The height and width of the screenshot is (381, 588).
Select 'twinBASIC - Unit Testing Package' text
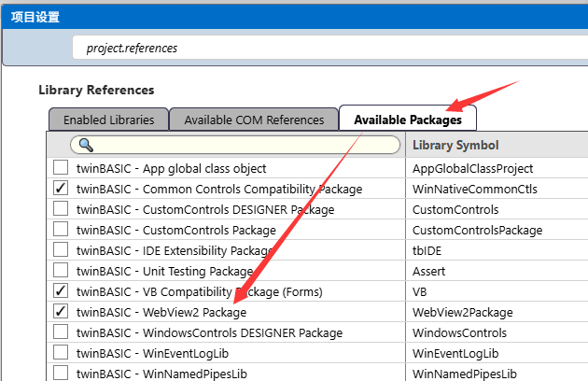tap(165, 272)
